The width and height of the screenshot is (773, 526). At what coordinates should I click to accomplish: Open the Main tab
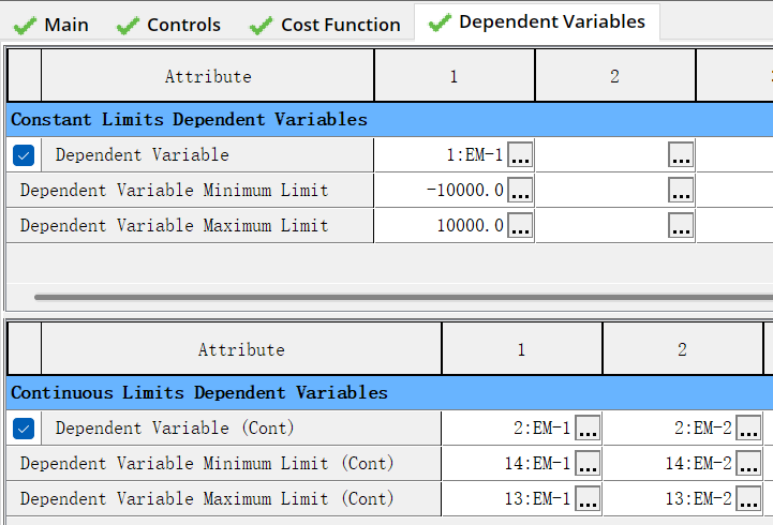click(x=53, y=25)
